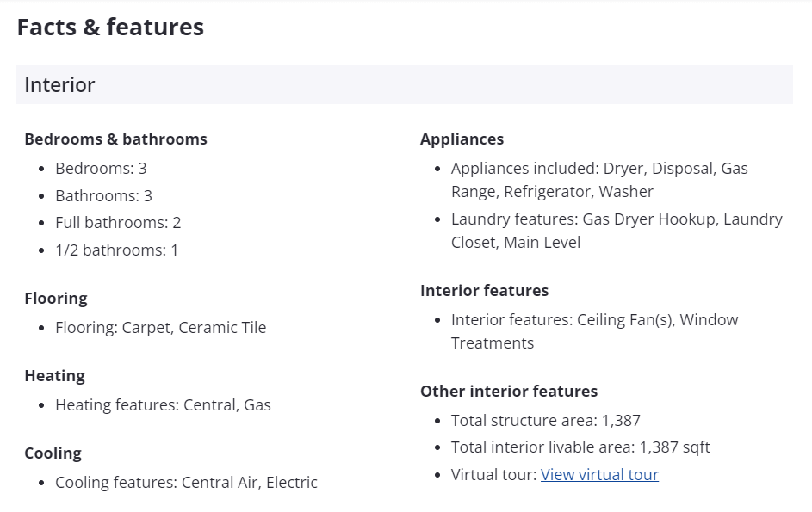This screenshot has width=812, height=512.
Task: Click the Bedrooms: 3 list item
Action: 101,168
